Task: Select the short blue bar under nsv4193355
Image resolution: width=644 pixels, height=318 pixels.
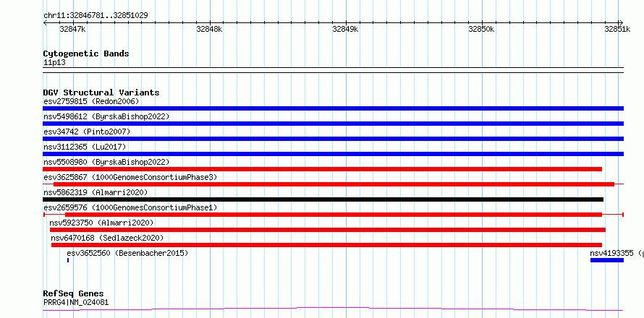Action: pyautogui.click(x=607, y=260)
